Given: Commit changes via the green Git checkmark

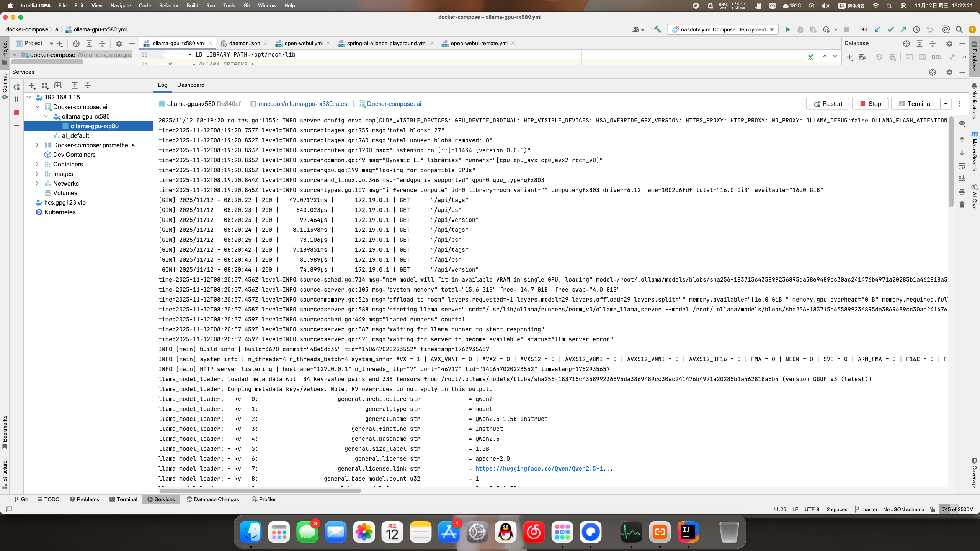Looking at the screenshot, I should point(890,29).
